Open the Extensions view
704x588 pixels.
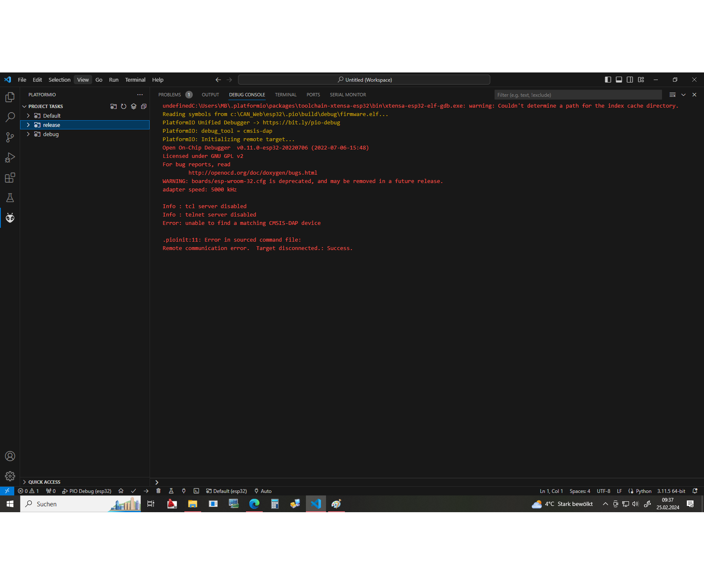(x=10, y=178)
